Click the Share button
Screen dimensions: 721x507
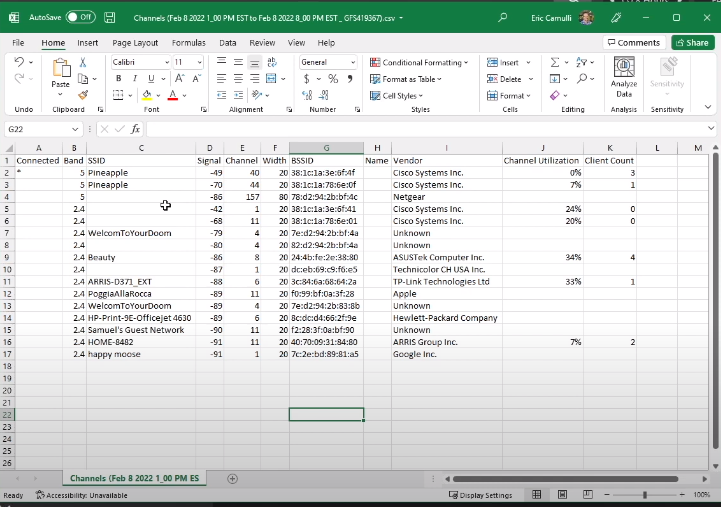pyautogui.click(x=691, y=43)
